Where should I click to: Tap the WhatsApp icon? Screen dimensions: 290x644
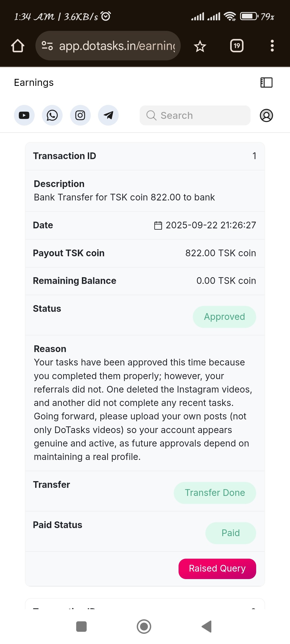(52, 115)
